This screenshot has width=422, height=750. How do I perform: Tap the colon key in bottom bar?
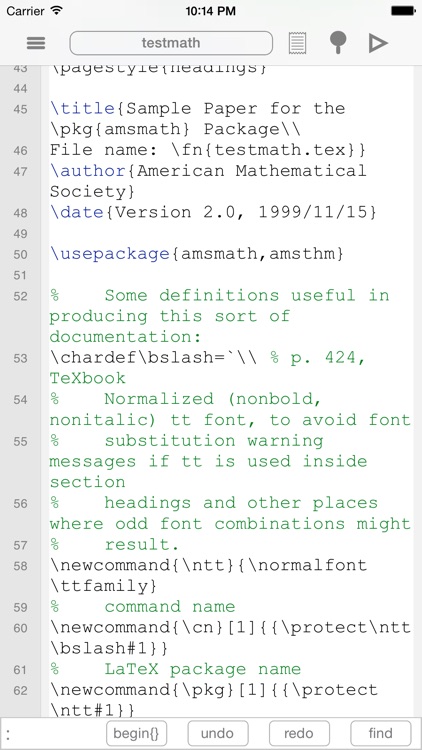coord(9,734)
